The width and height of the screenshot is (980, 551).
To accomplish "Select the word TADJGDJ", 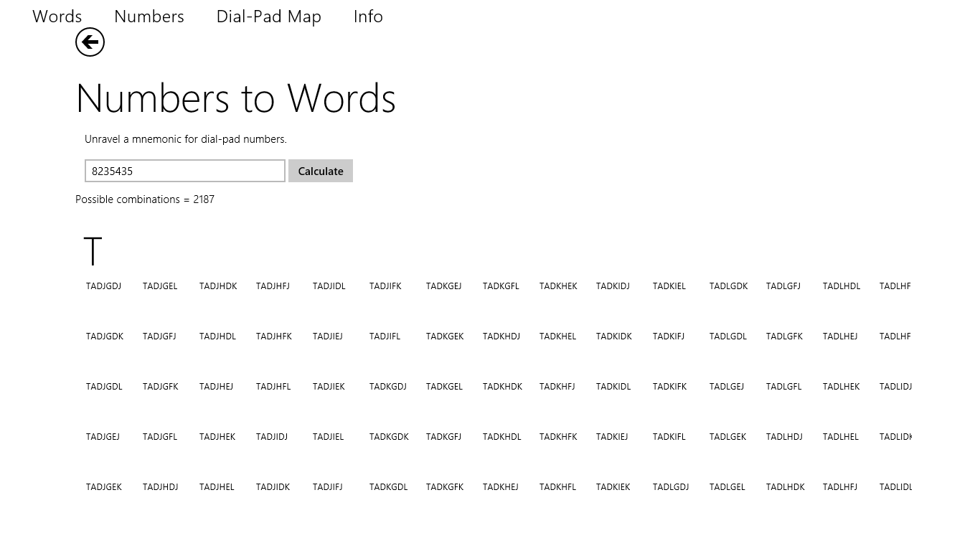I will 103,286.
